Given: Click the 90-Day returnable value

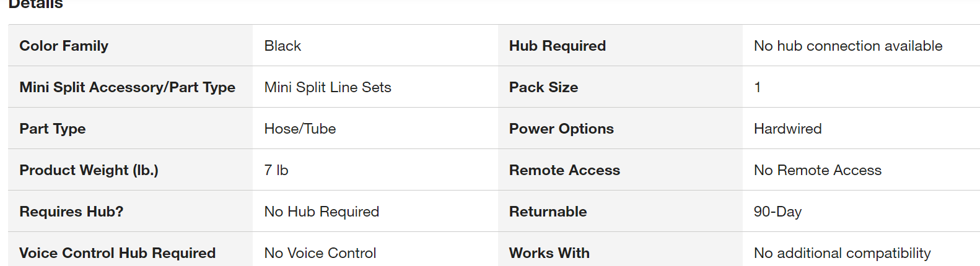Looking at the screenshot, I should click(777, 212).
